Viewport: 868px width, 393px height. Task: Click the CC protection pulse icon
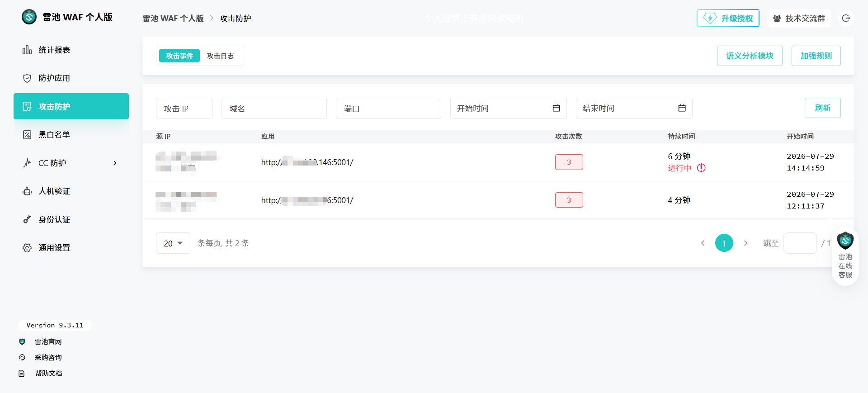27,163
